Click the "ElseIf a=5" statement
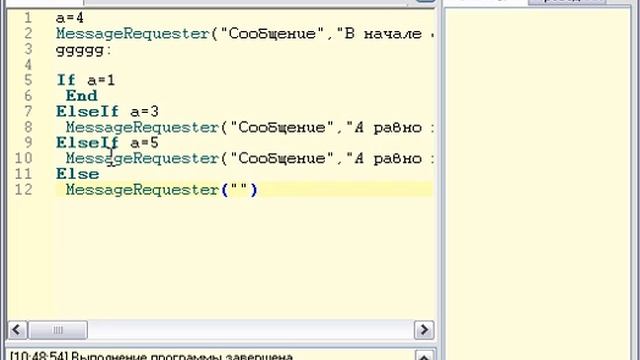 (x=107, y=143)
